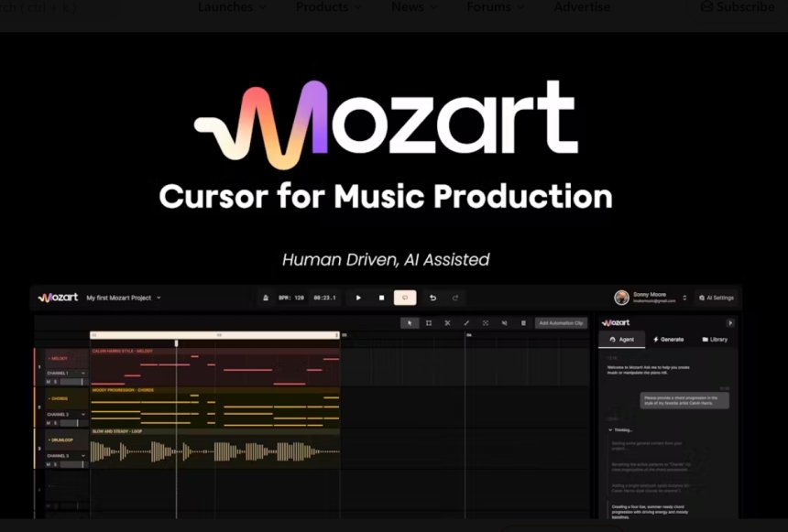The width and height of the screenshot is (788, 532).
Task: Open the Channel 2 dropdown
Action: (66, 415)
